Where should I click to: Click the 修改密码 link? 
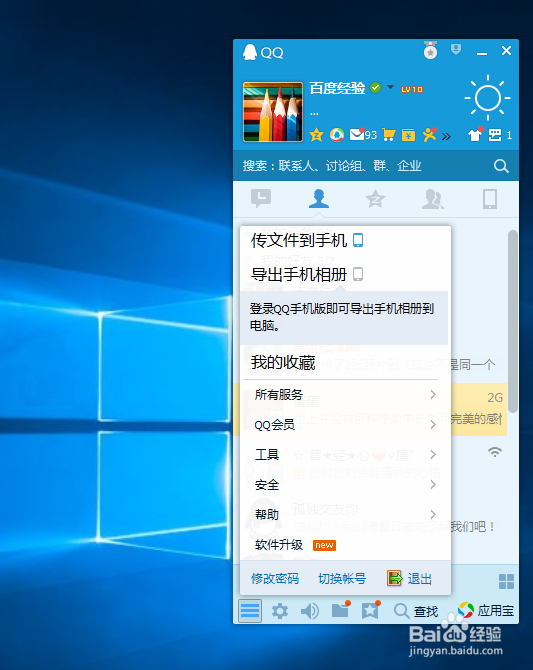click(275, 579)
